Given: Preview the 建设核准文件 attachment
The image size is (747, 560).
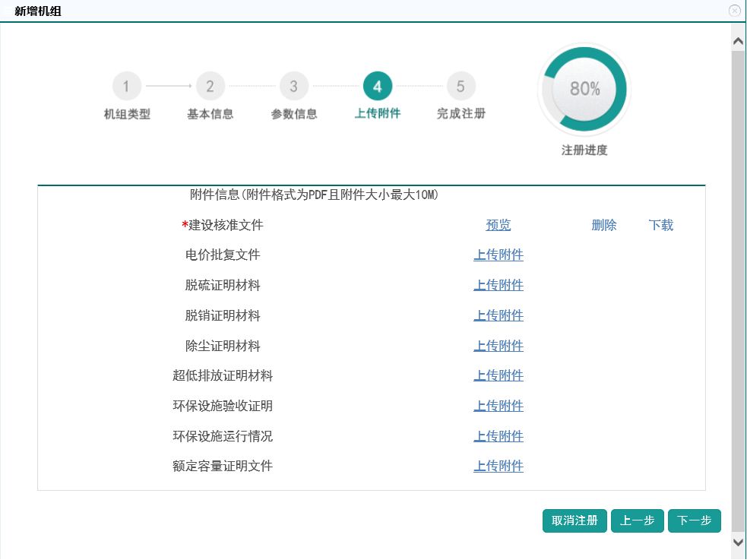Looking at the screenshot, I should tap(499, 225).
